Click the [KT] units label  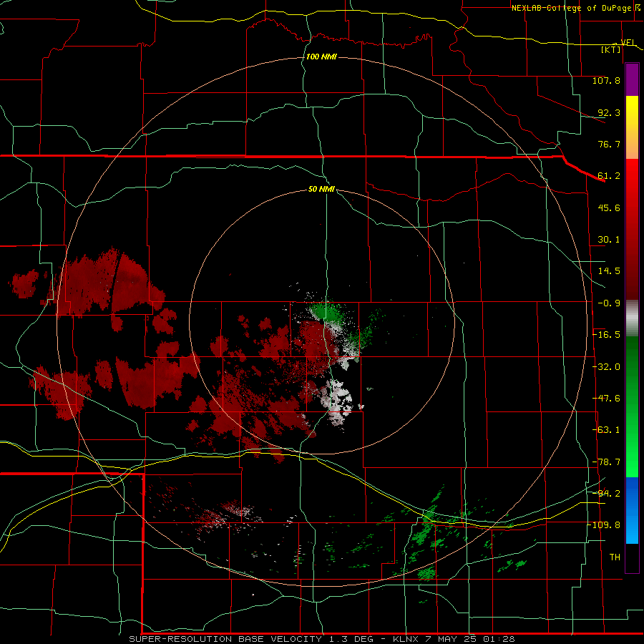(611, 49)
